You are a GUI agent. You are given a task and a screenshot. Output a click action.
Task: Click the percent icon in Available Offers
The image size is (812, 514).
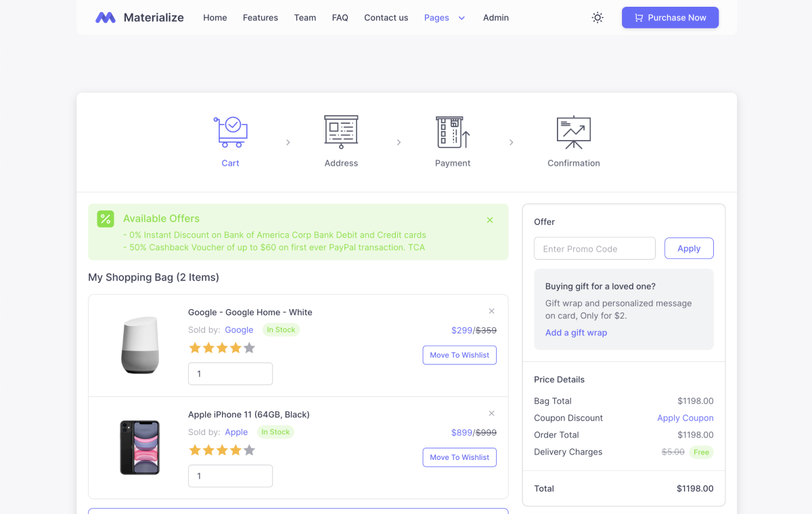coord(105,218)
